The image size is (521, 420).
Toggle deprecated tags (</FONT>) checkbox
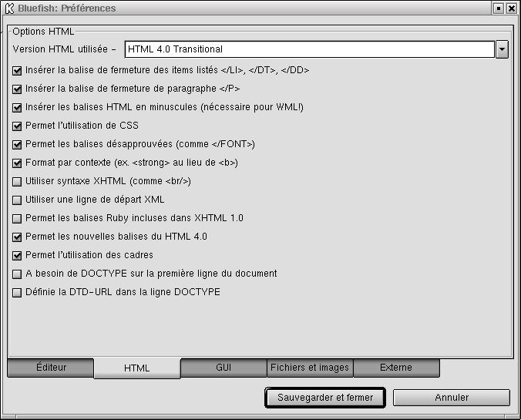pyautogui.click(x=18, y=144)
